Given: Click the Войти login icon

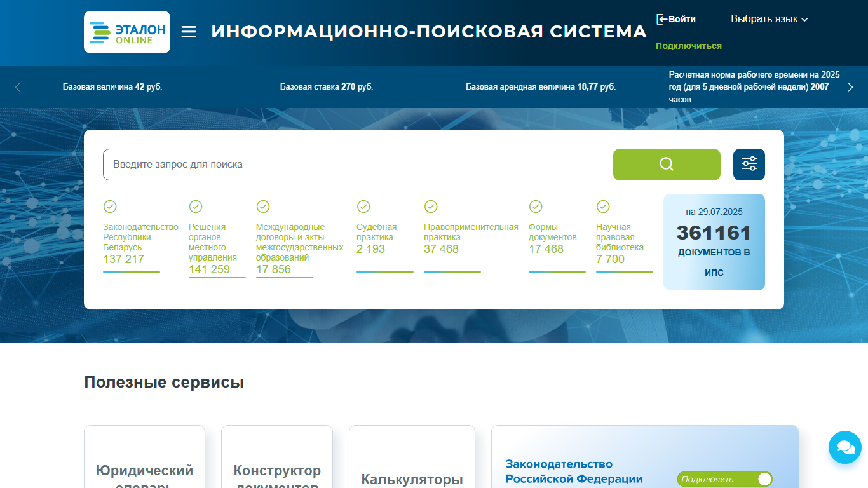Looking at the screenshot, I should pyautogui.click(x=661, y=19).
